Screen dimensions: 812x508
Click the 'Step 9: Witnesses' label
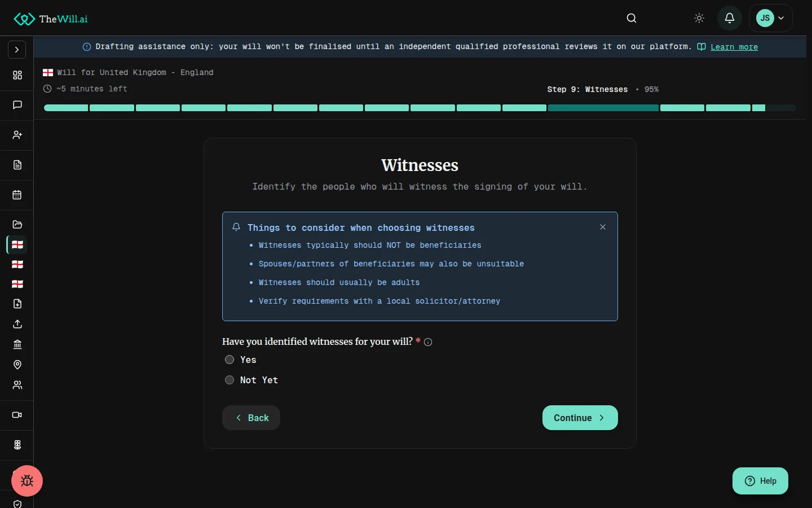tap(588, 89)
